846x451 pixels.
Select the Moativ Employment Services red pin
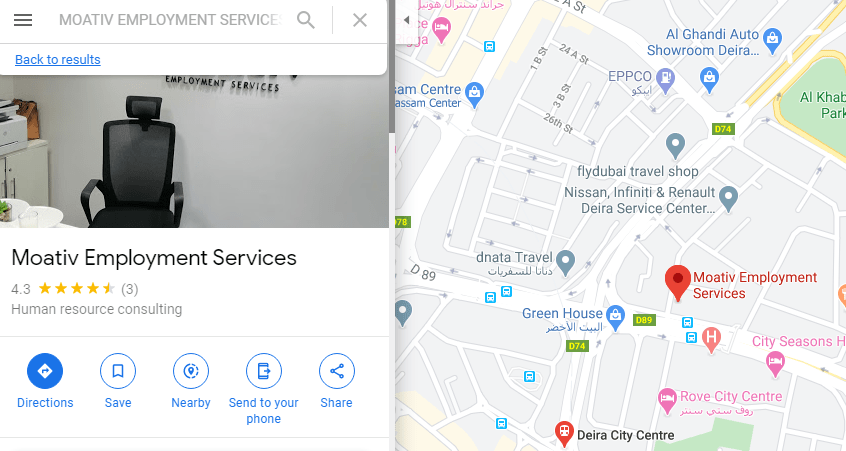(678, 283)
